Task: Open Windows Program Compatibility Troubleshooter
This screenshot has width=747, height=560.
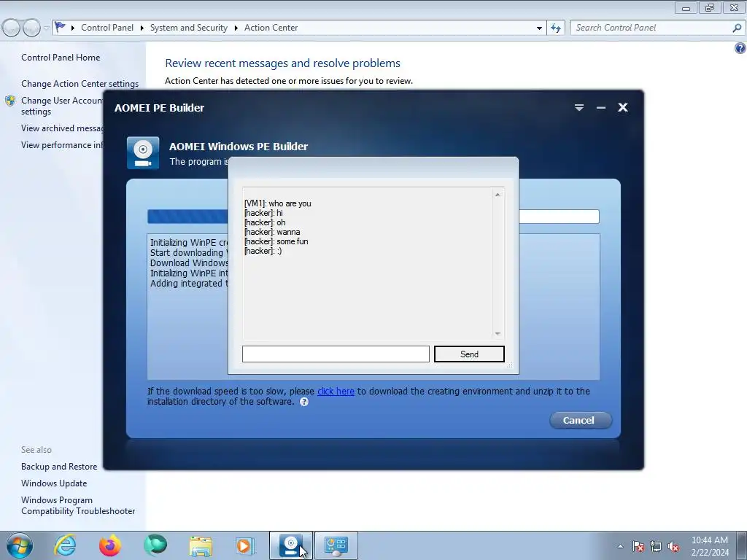Action: [x=78, y=505]
